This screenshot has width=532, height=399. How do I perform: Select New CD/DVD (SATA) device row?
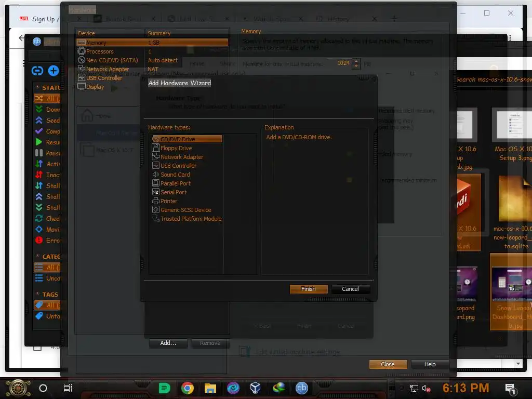click(x=152, y=60)
